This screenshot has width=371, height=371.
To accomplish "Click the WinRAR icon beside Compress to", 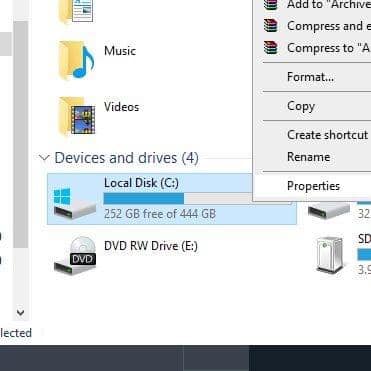I will pos(270,48).
